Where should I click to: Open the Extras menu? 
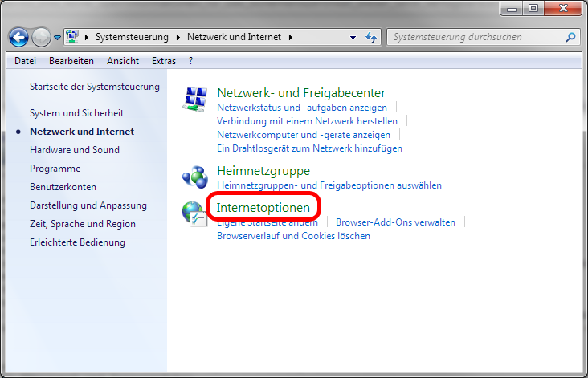(x=164, y=61)
